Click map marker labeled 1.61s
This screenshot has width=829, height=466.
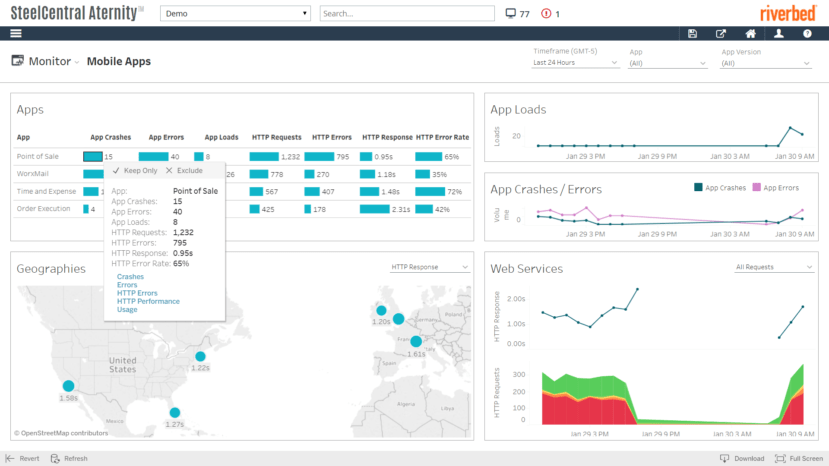(x=416, y=341)
